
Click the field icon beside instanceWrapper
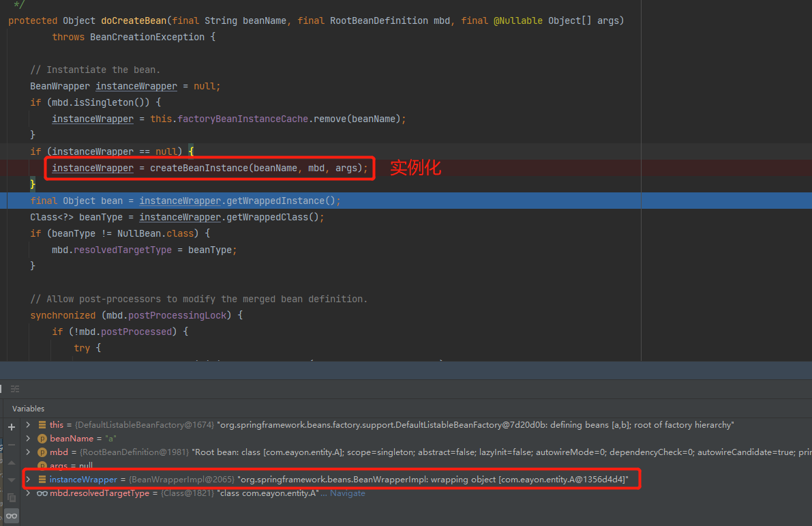(42, 480)
